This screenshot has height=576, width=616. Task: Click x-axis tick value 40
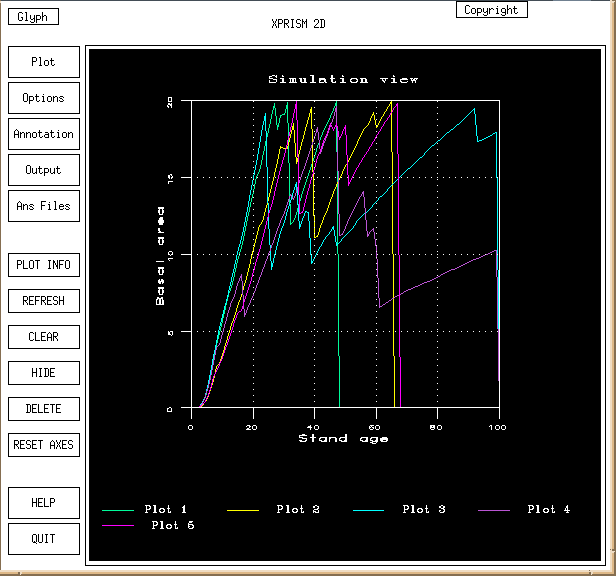[313, 427]
